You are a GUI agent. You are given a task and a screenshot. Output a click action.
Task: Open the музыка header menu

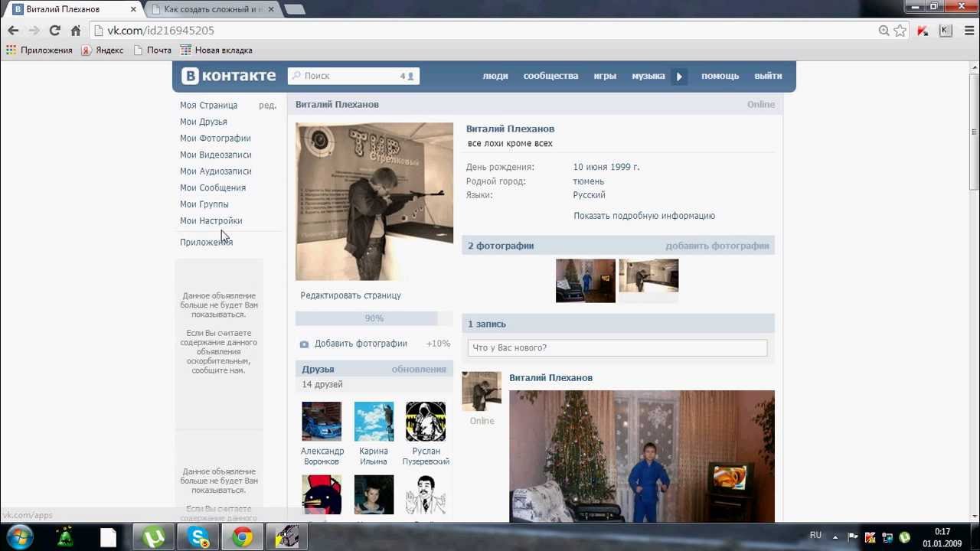(648, 76)
